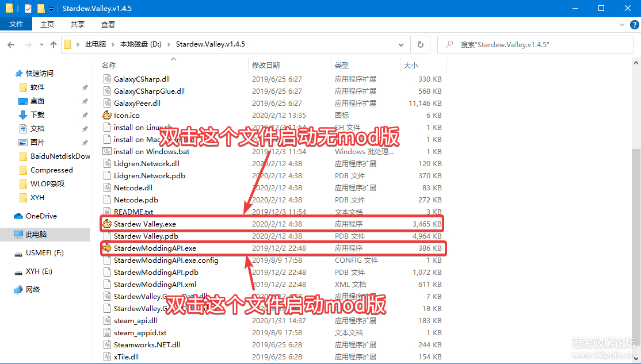Open 下载 in the navigation pane
641x364 pixels.
click(37, 115)
